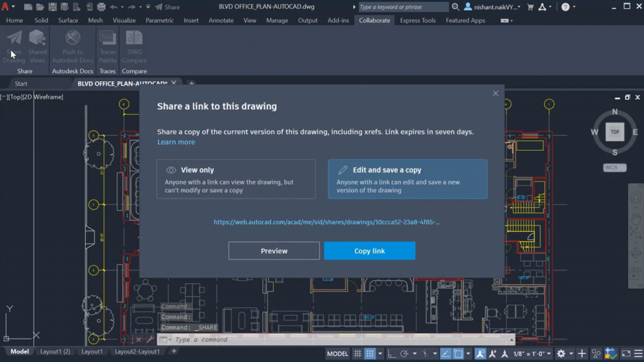Click Push to Autodesk Docs button

pyautogui.click(x=73, y=47)
